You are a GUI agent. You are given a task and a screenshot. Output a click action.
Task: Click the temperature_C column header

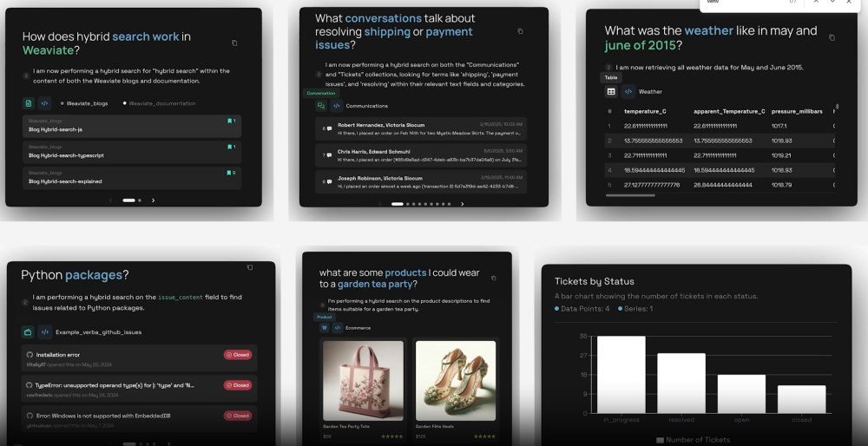[645, 111]
